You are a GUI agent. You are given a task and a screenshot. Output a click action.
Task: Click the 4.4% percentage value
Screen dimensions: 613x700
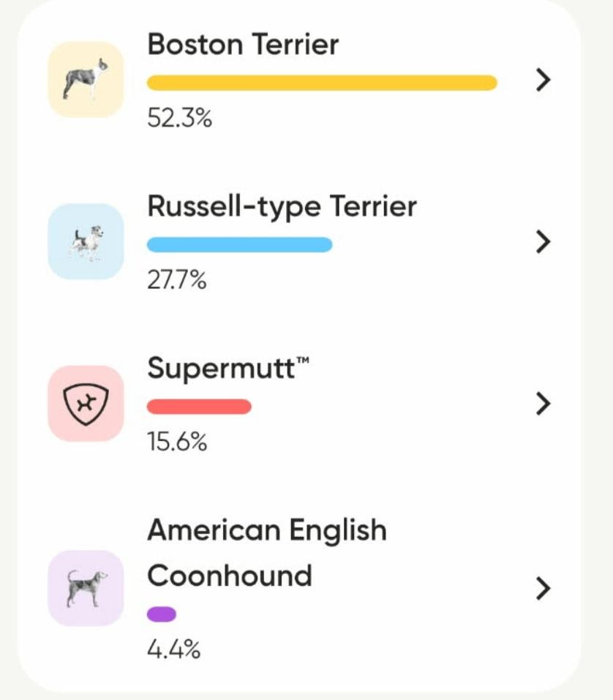click(173, 649)
